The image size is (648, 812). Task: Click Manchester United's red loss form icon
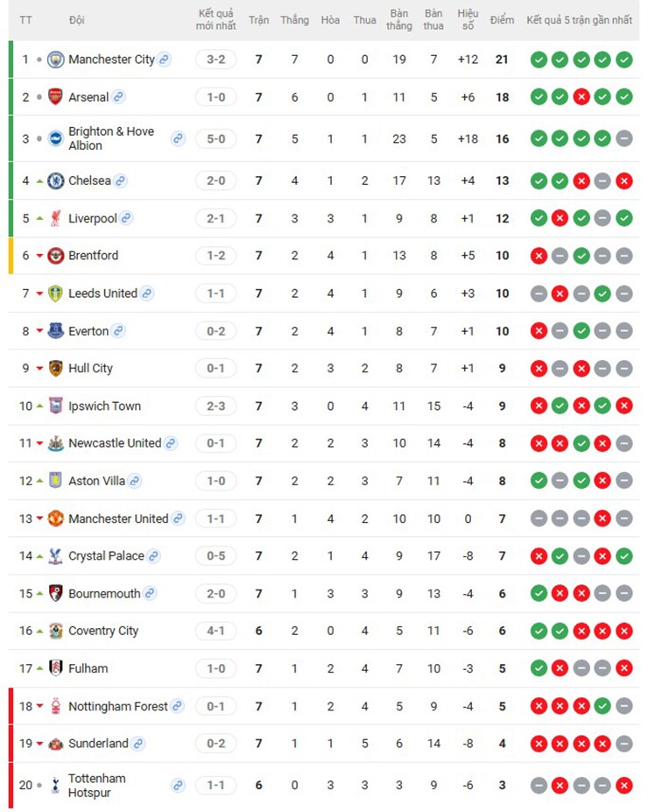point(602,519)
